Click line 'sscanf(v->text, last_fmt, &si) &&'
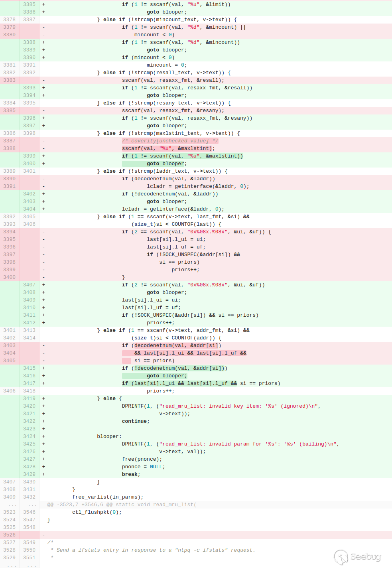392x568 pixels. click(x=173, y=217)
